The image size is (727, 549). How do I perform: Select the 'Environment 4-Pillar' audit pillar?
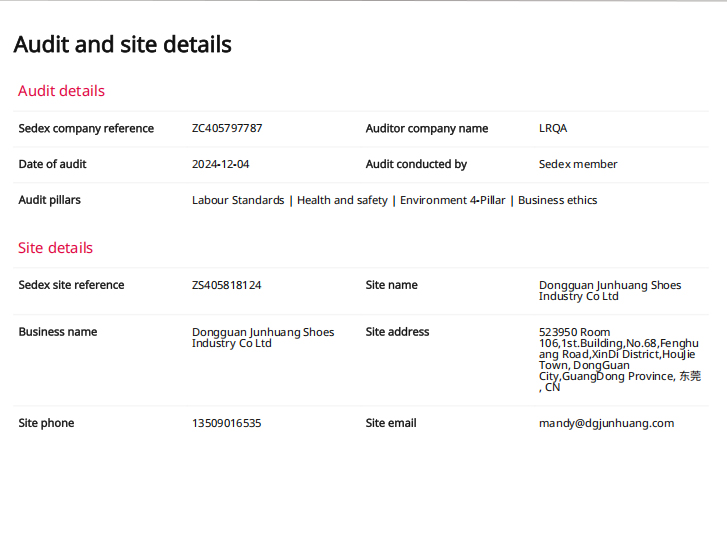click(452, 200)
